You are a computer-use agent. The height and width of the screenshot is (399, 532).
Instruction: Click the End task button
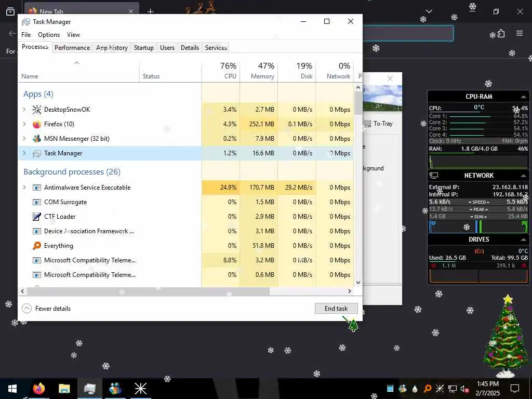tap(336, 309)
